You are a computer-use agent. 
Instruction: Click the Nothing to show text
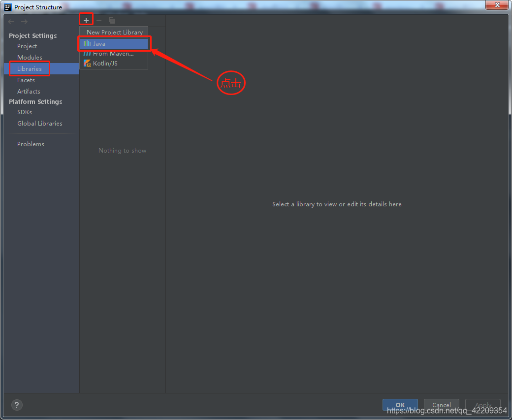point(123,151)
